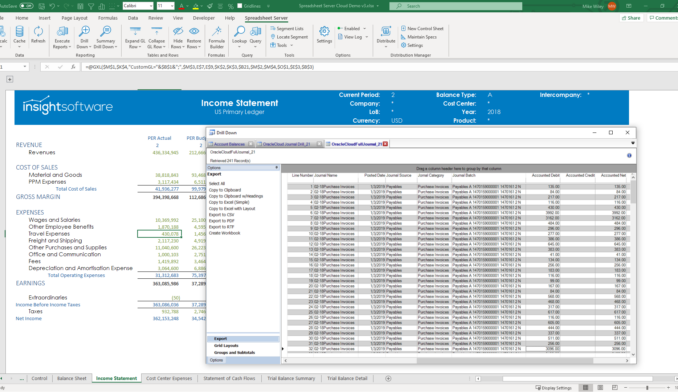Switch to Trial Balance Summary sheet tab
678x392 pixels.
point(291,378)
